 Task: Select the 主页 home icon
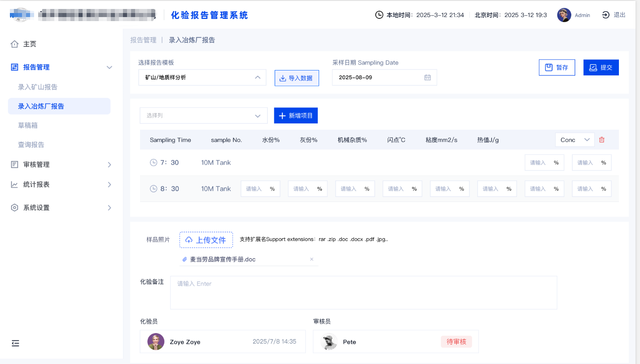(x=15, y=44)
